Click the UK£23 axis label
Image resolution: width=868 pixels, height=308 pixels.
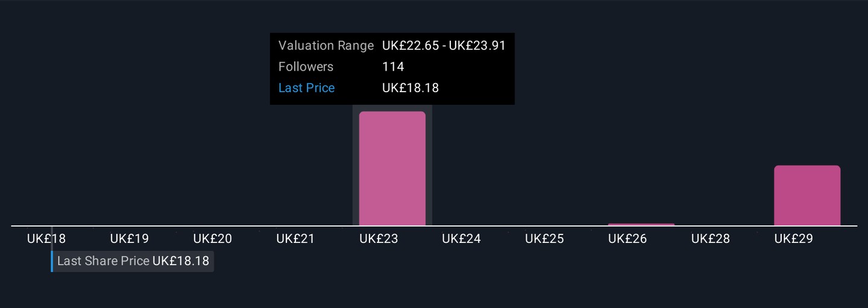[379, 239]
